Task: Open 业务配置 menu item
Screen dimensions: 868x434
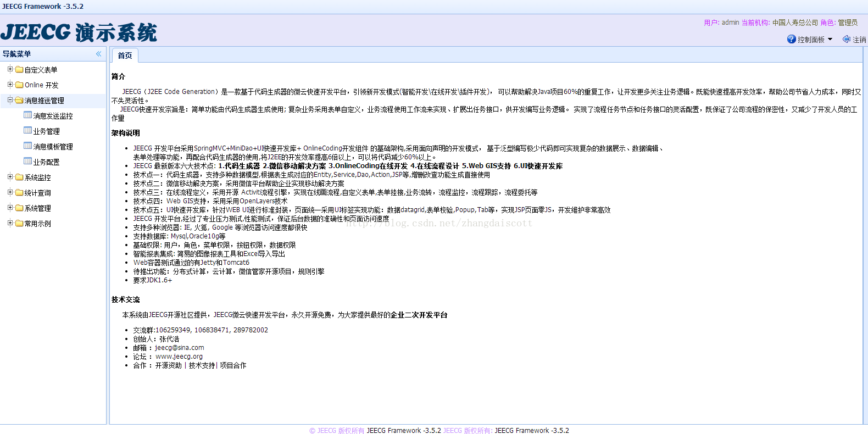Action: click(x=46, y=162)
